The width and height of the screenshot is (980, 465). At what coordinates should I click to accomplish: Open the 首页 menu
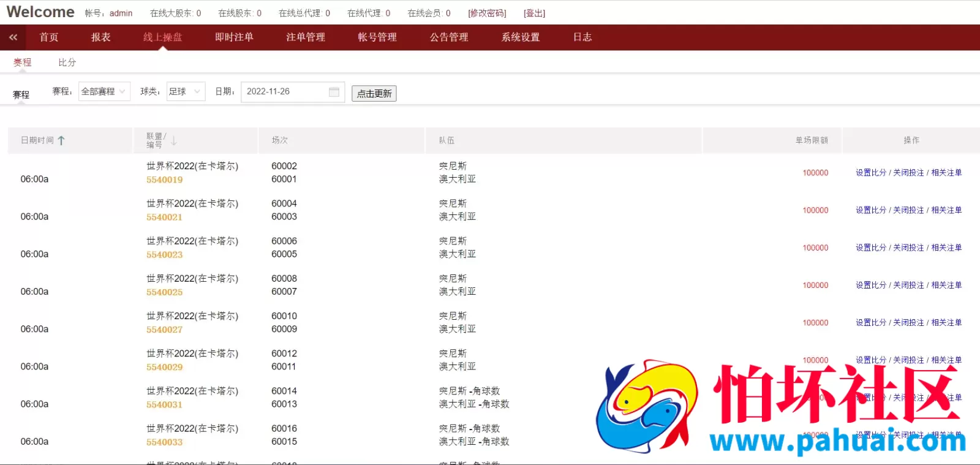(x=49, y=37)
